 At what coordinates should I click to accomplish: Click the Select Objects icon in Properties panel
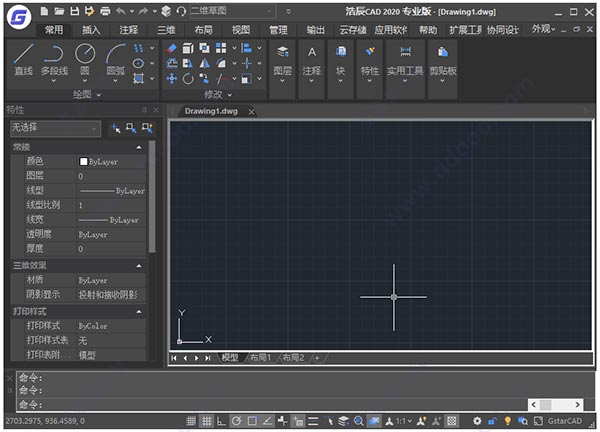tap(131, 128)
